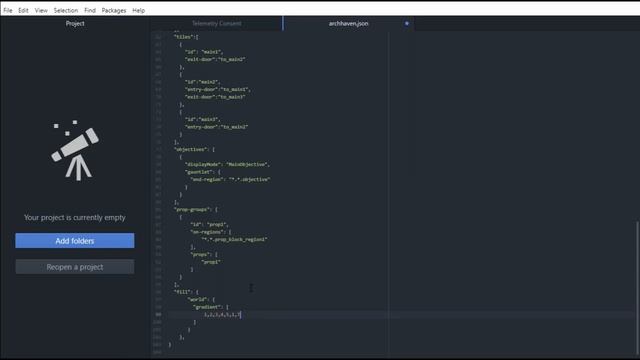Click the "on-regions": [ line
Image resolution: width=640 pixels, height=360 pixels.
(211, 232)
